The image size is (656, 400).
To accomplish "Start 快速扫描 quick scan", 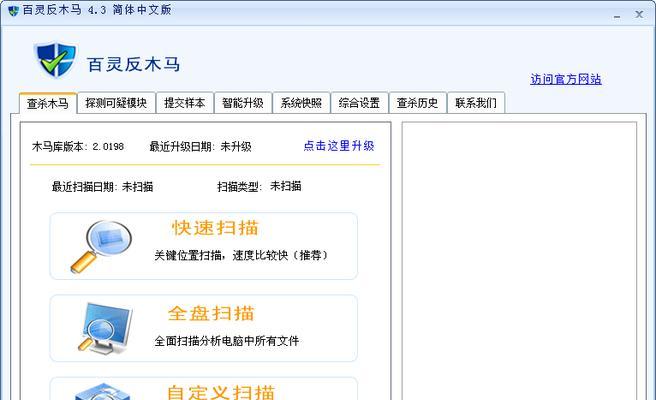I will [204, 246].
